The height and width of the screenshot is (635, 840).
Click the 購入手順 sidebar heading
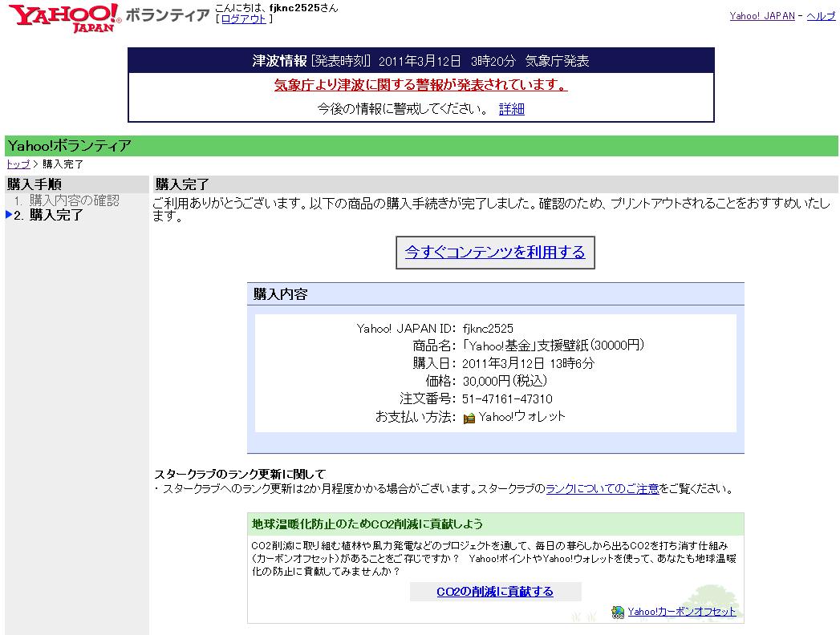click(34, 184)
